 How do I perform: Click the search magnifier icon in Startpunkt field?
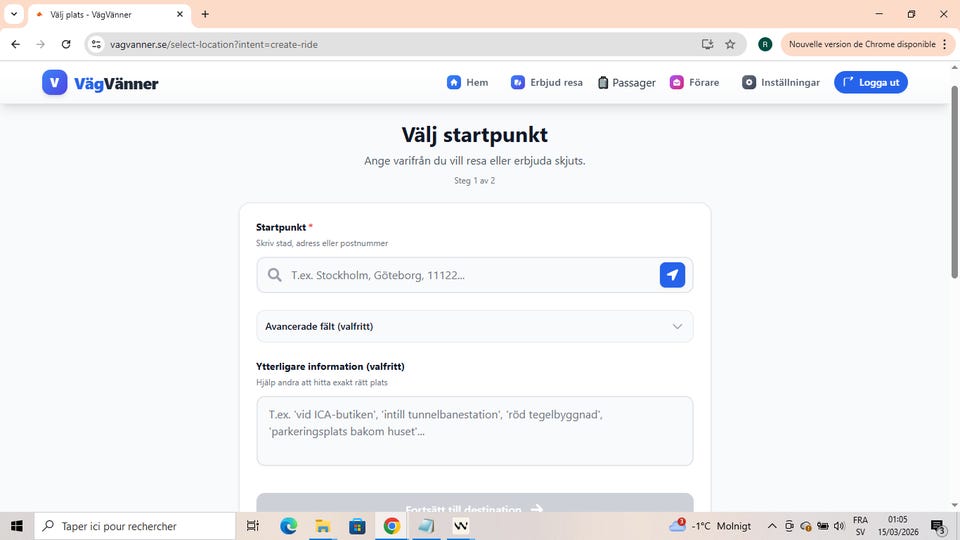(x=274, y=275)
